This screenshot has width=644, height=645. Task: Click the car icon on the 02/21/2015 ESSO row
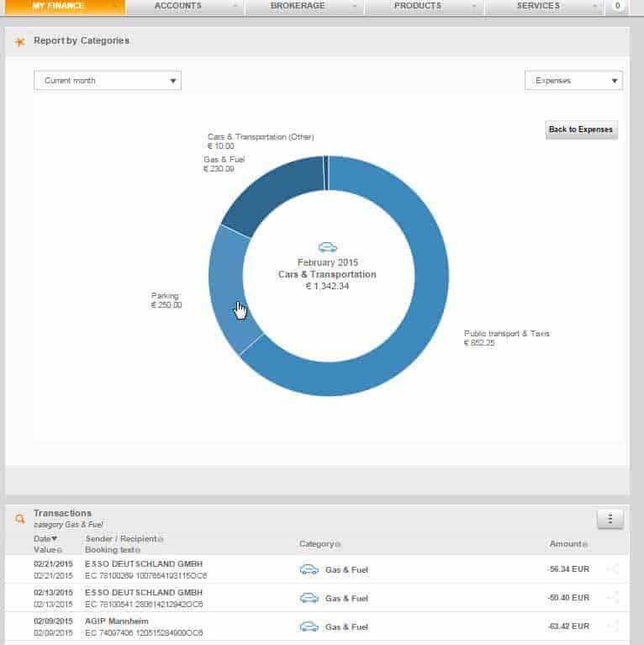(309, 569)
